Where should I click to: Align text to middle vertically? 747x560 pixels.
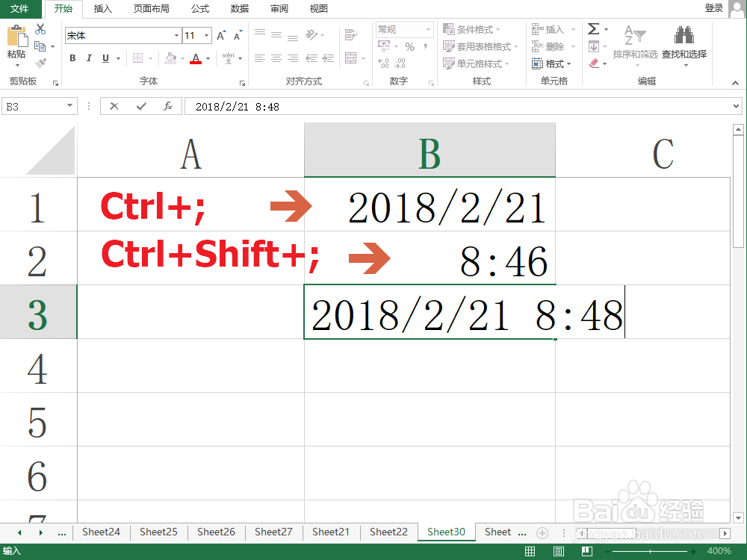point(276,35)
